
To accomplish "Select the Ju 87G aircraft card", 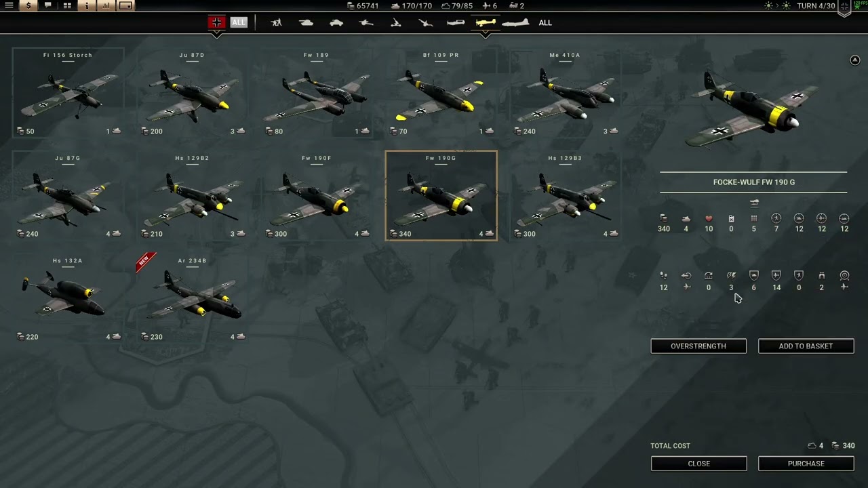I will [x=68, y=195].
